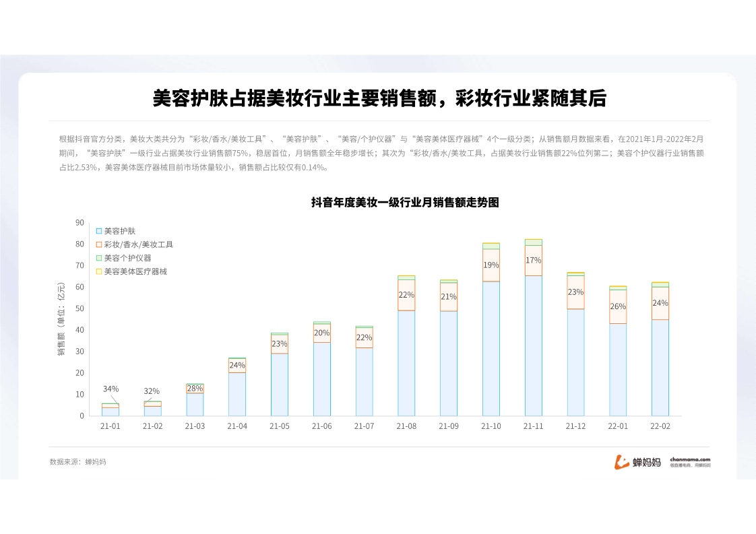The image size is (756, 534).
Task: Select the yellow 美容美体医疗器械 legend marker
Action: 99,271
